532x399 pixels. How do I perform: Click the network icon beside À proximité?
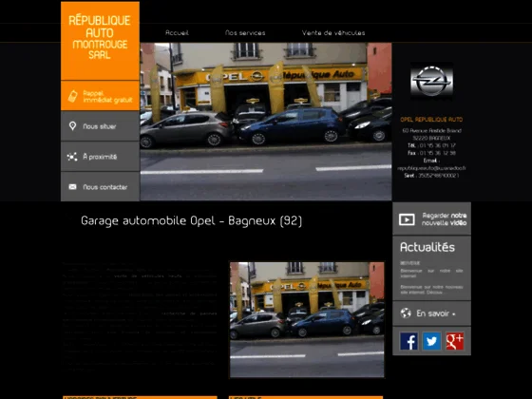click(72, 157)
